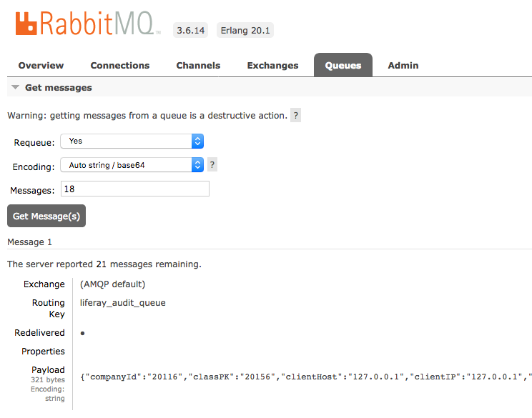Open the Encoding dropdown
This screenshot has height=418, width=532.
pyautogui.click(x=132, y=165)
